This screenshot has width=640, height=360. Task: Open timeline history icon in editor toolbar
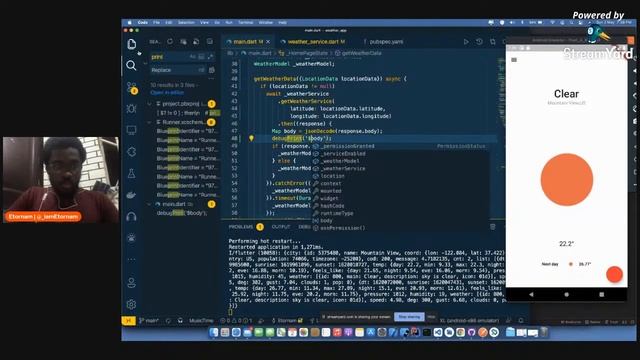pyautogui.click(x=479, y=42)
